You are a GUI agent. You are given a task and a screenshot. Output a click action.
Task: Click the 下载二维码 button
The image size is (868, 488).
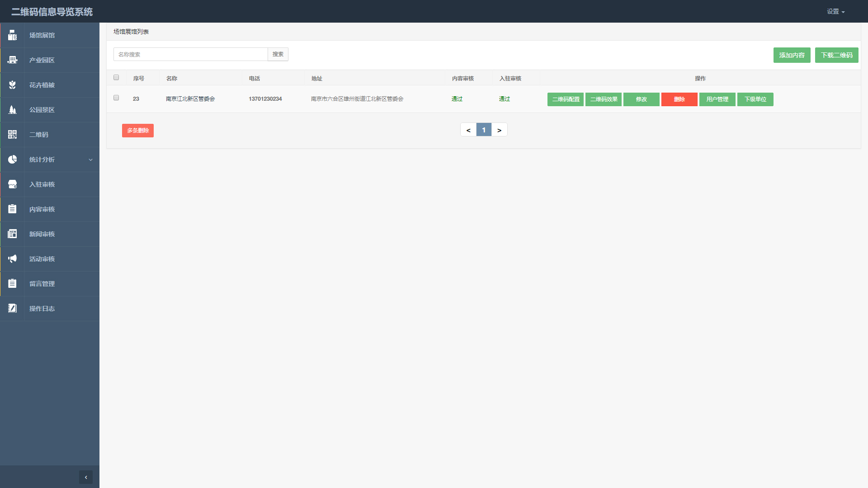click(836, 55)
